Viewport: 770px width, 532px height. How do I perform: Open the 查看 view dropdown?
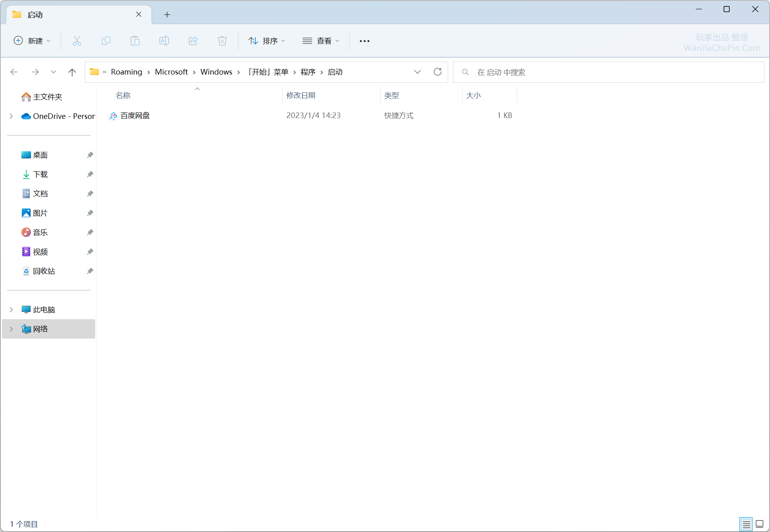[321, 41]
